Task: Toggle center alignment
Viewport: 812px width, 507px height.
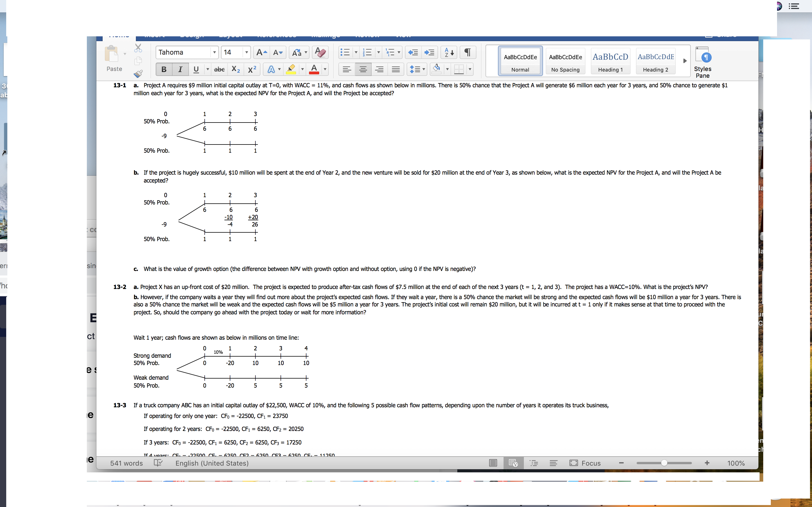Action: tap(363, 69)
